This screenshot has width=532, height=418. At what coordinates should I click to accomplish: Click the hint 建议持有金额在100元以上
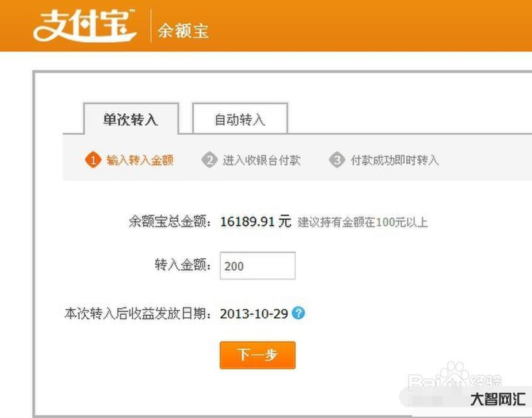(x=362, y=222)
